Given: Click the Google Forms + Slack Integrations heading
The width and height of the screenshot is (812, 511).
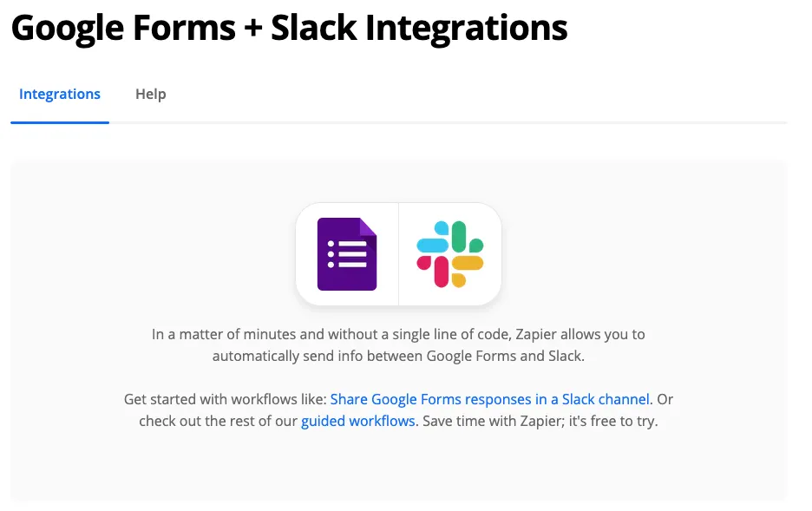Looking at the screenshot, I should 290,28.
